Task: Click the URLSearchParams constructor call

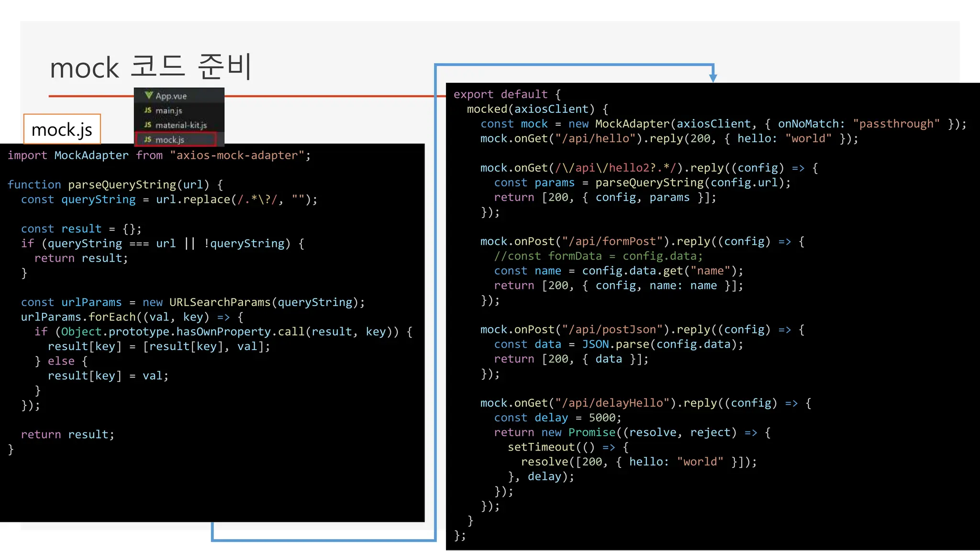Action: pyautogui.click(x=219, y=302)
